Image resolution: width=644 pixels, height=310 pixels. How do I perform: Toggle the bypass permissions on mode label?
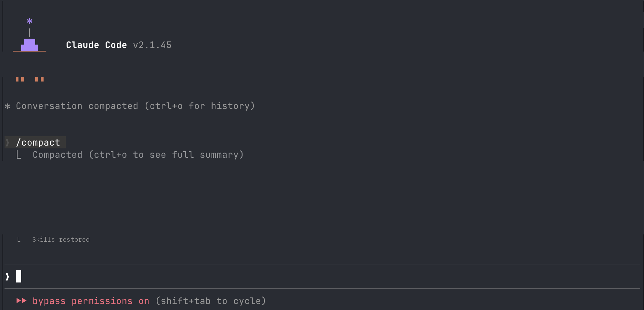pyautogui.click(x=91, y=301)
